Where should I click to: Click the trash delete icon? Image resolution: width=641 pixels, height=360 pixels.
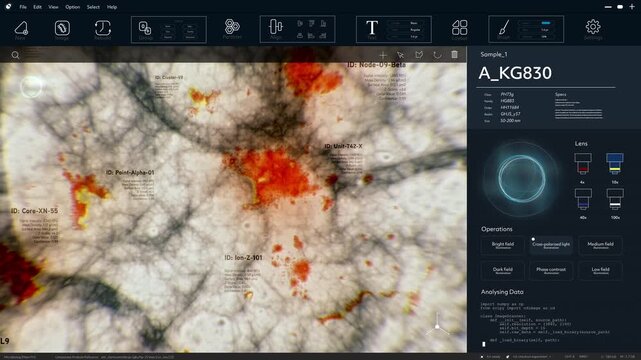(x=455, y=54)
